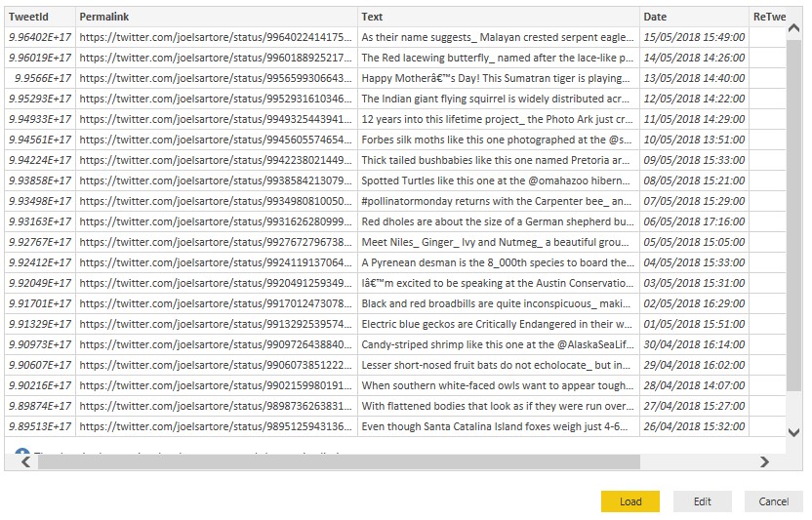Click the Malayan crested serpent eagle text
Screen dimensions: 812x520
coord(498,37)
